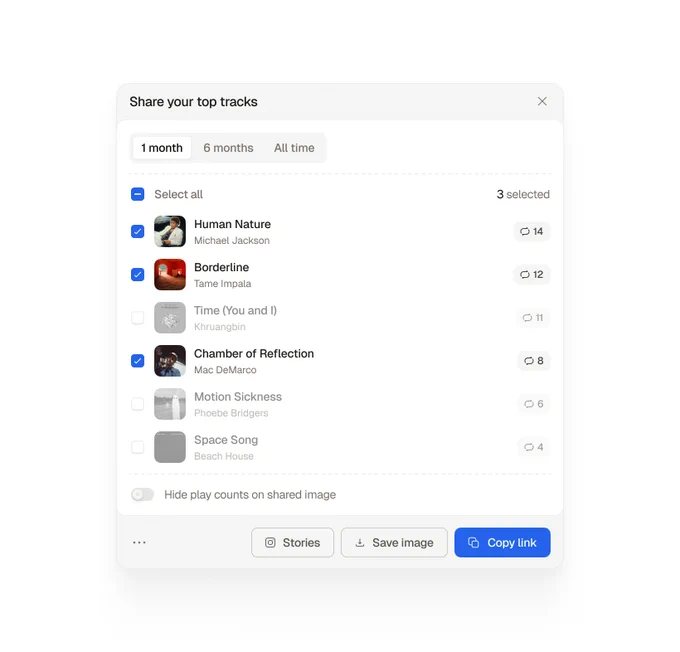Screen dimensions: 680x652
Task: Click the Khruangbin artist name
Action: [x=220, y=327]
